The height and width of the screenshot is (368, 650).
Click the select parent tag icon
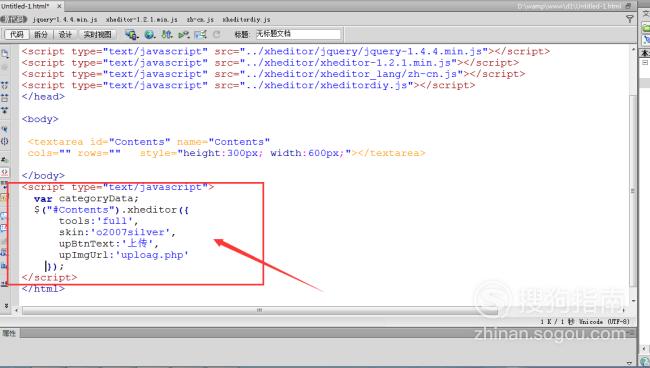point(5,129)
